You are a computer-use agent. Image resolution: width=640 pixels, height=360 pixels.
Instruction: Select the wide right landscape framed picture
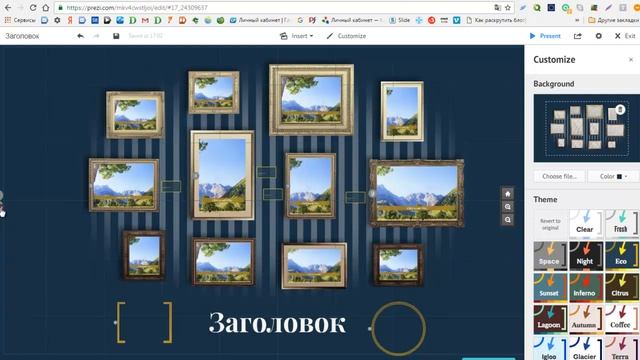point(417,193)
